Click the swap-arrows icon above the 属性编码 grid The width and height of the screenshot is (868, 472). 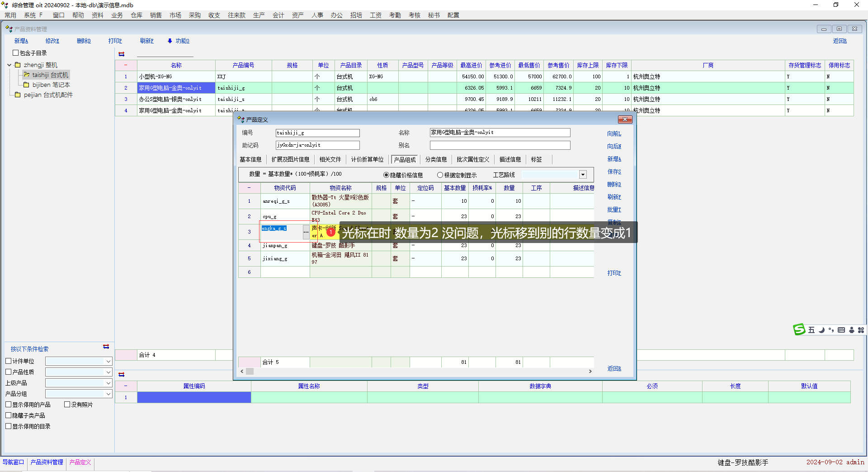click(121, 375)
